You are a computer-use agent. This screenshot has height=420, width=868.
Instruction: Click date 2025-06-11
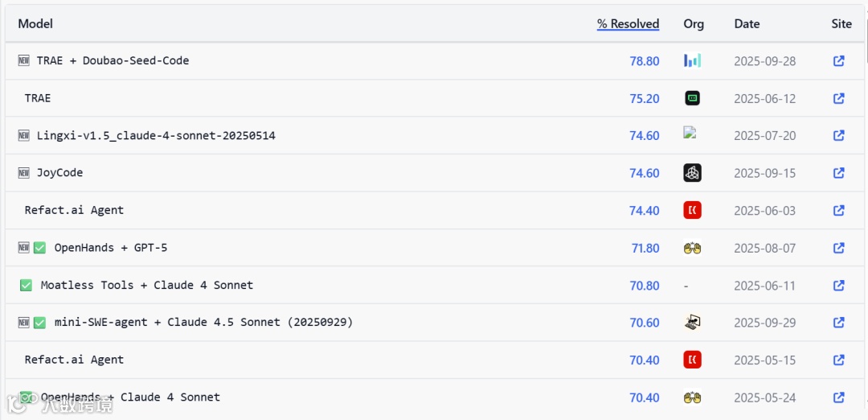pos(764,286)
